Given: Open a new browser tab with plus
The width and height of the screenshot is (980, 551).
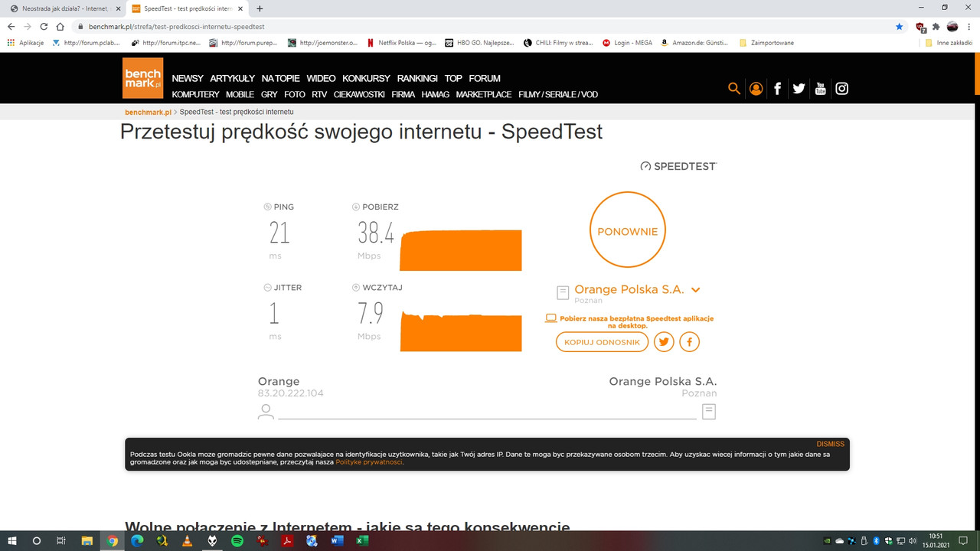Looking at the screenshot, I should pos(260,8).
